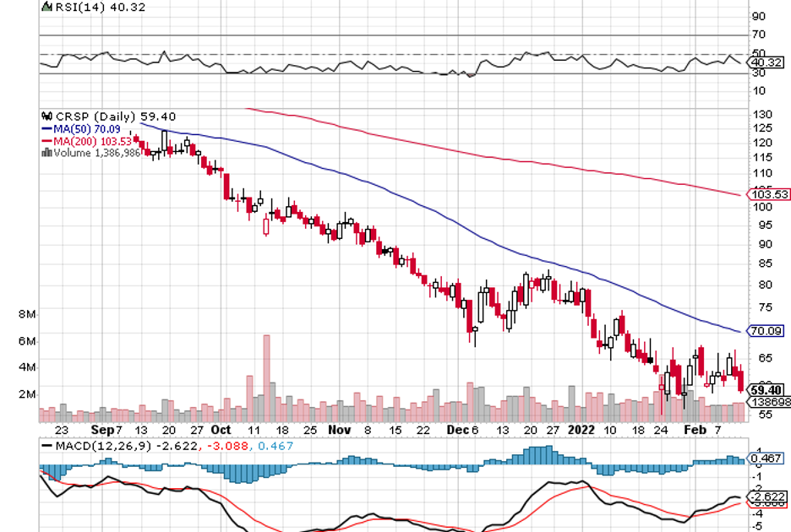Image resolution: width=791 pixels, height=532 pixels.
Task: Click the RSI 40.32 value tag on right
Action: (x=764, y=62)
